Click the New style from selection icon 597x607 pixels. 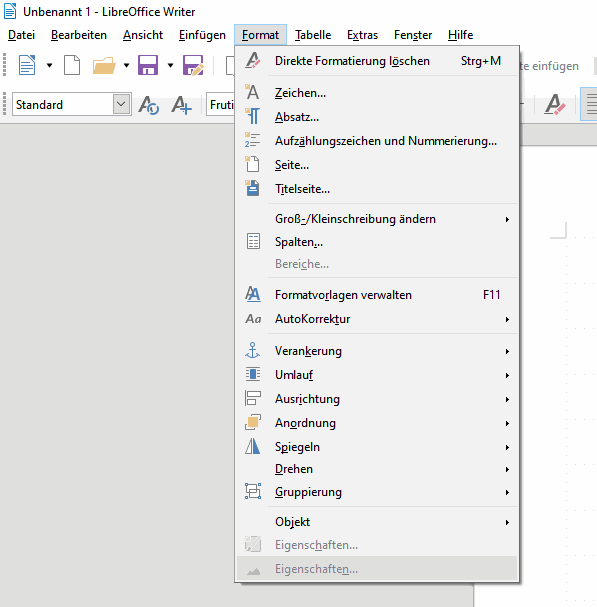pyautogui.click(x=182, y=105)
